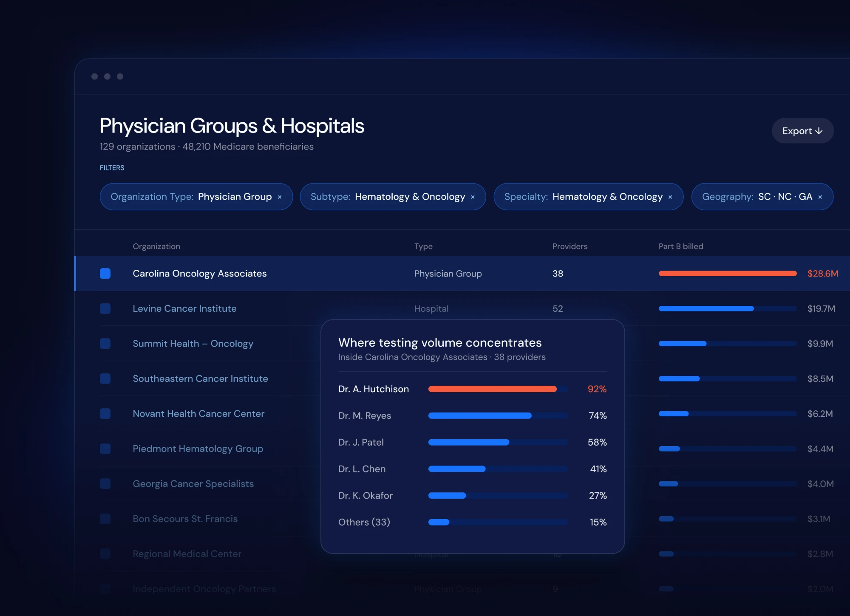Open the Novant Health Cancer Center link
The width and height of the screenshot is (850, 616).
pyautogui.click(x=198, y=414)
